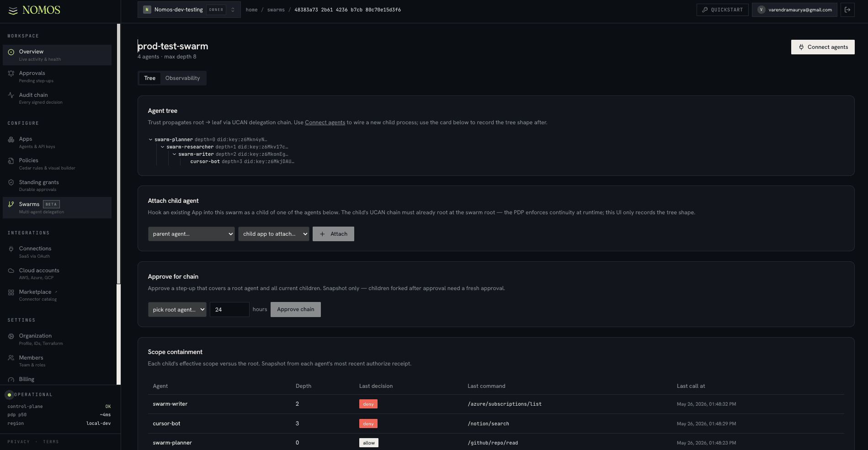Open Members people icon
The height and width of the screenshot is (450, 868).
click(x=11, y=358)
